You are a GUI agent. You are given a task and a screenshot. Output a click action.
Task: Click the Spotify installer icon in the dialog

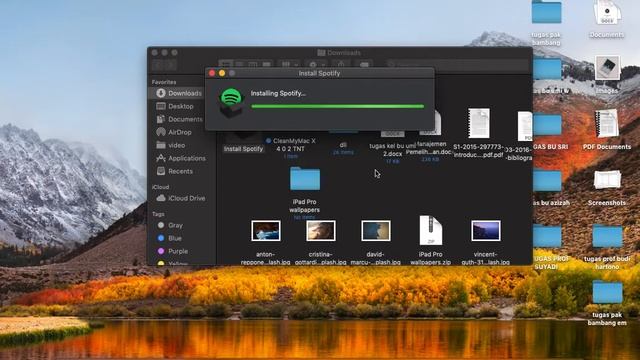pyautogui.click(x=231, y=103)
